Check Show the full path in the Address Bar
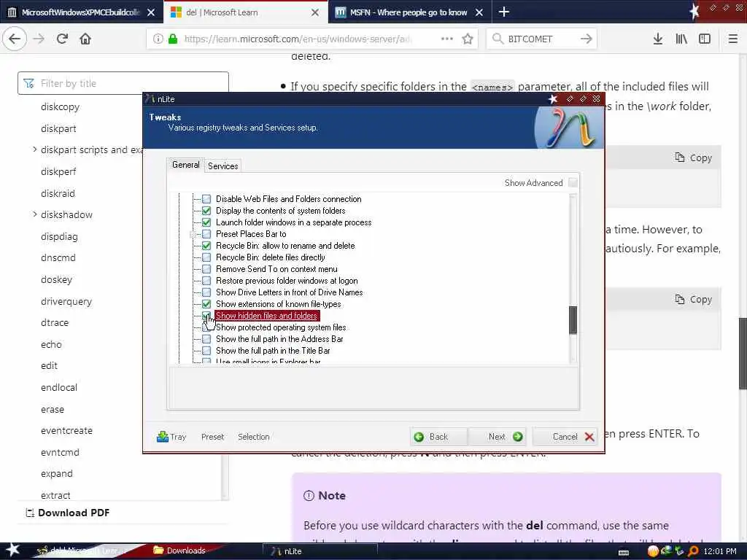The height and width of the screenshot is (560, 747). point(206,338)
